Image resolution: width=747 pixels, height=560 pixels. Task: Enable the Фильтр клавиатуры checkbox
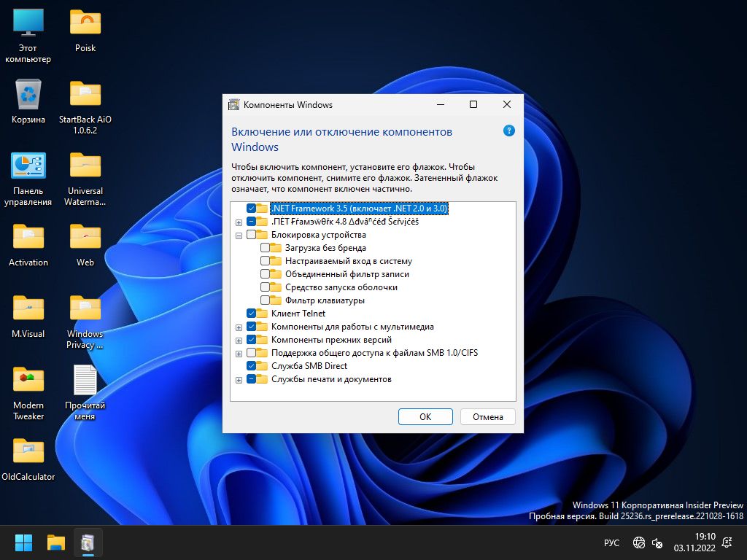point(265,300)
